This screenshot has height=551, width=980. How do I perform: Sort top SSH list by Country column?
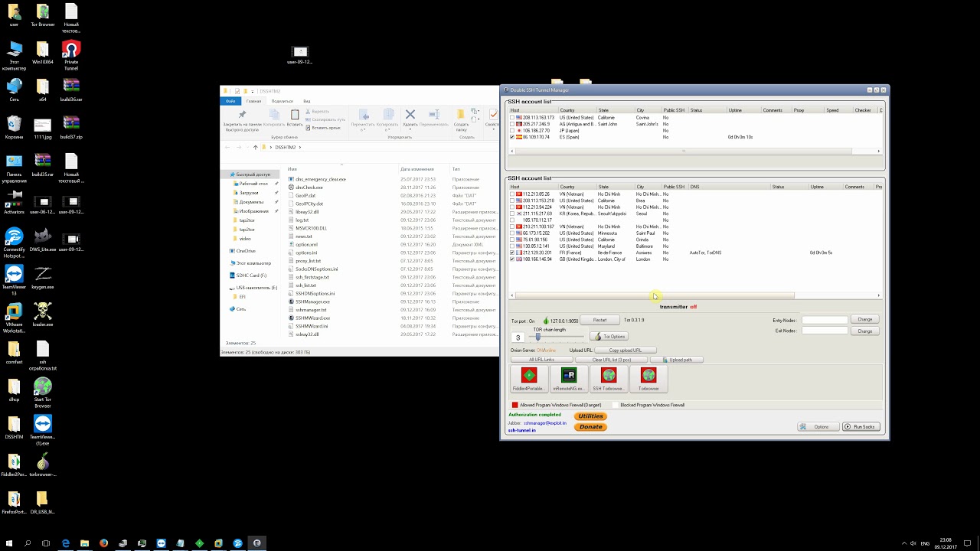coord(577,110)
